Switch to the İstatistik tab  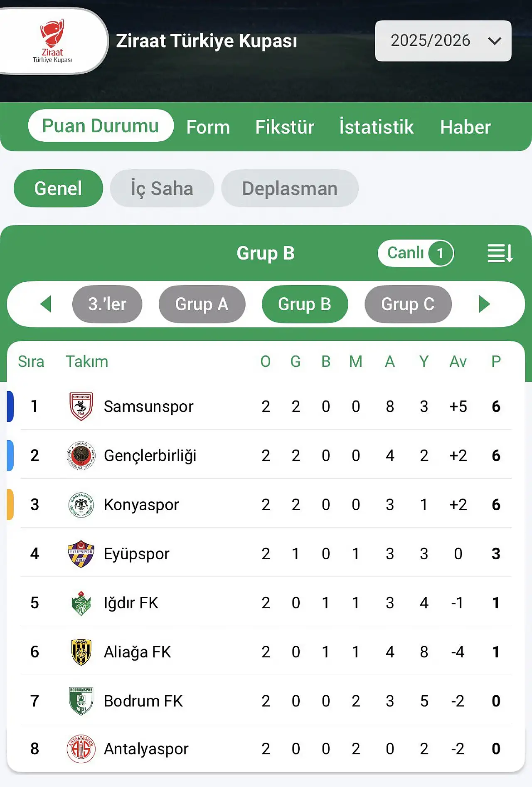pyautogui.click(x=377, y=127)
